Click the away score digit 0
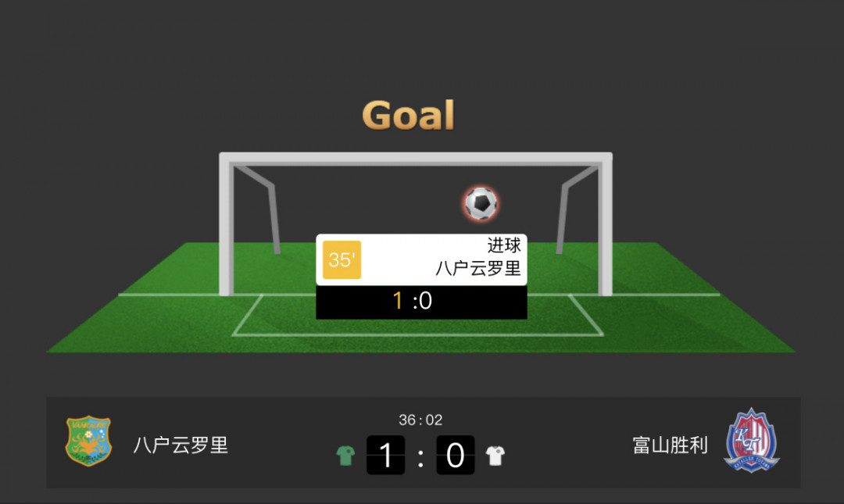This screenshot has width=844, height=504. [456, 455]
